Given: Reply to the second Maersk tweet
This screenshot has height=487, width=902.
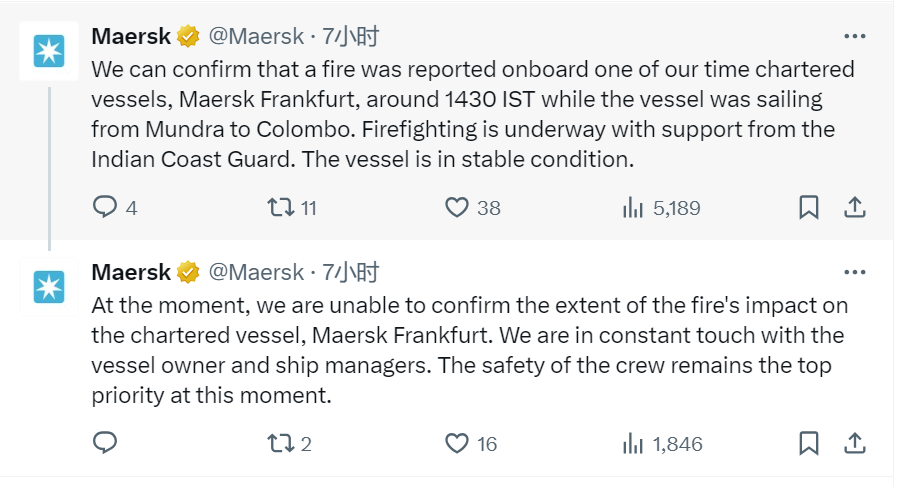Looking at the screenshot, I should [106, 443].
